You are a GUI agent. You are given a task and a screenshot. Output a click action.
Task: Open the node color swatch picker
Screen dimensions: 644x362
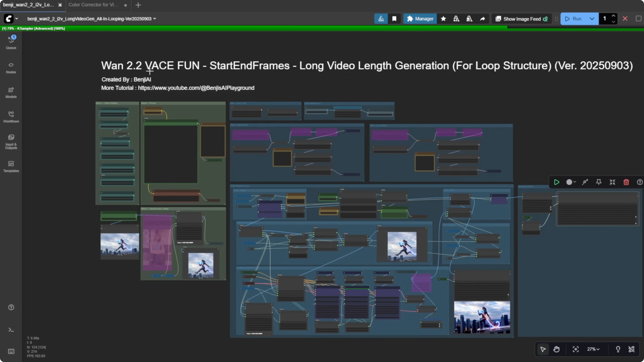coord(571,182)
